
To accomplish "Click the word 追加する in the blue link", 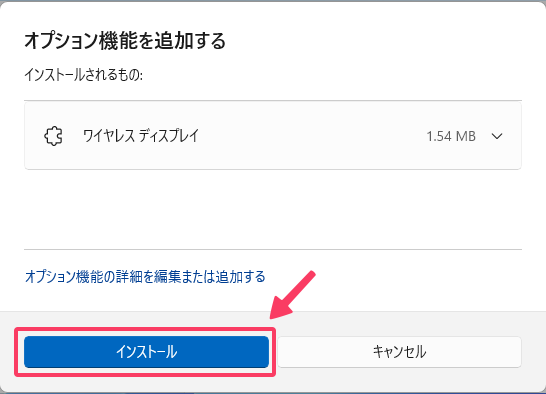I will [x=240, y=277].
